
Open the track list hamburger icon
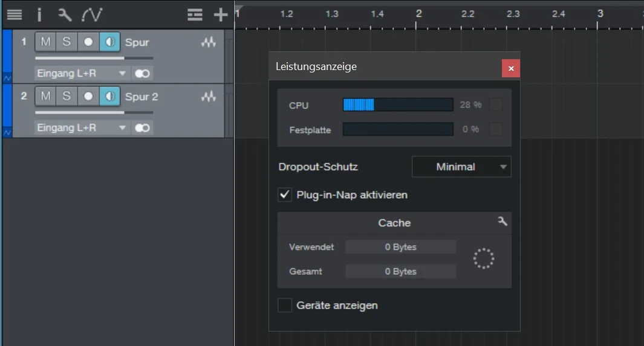pos(15,15)
